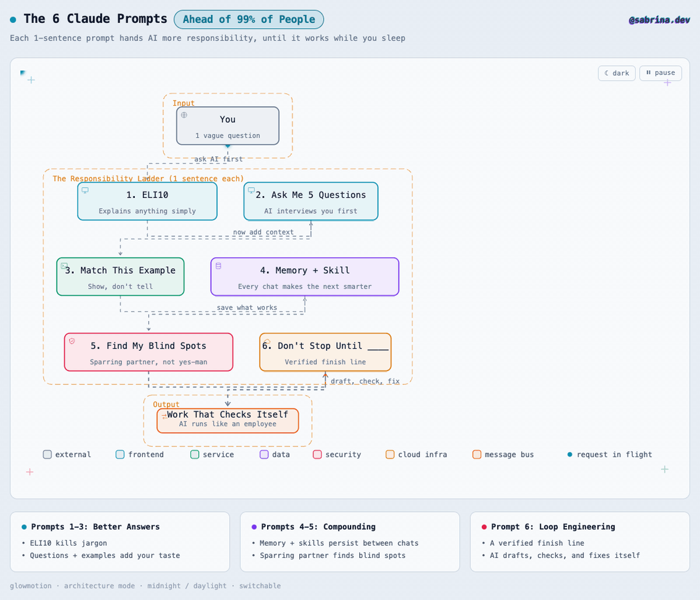Screen dimensions: 700x600
Task: Select the 4. Memory + Skill node
Action: click(305, 277)
